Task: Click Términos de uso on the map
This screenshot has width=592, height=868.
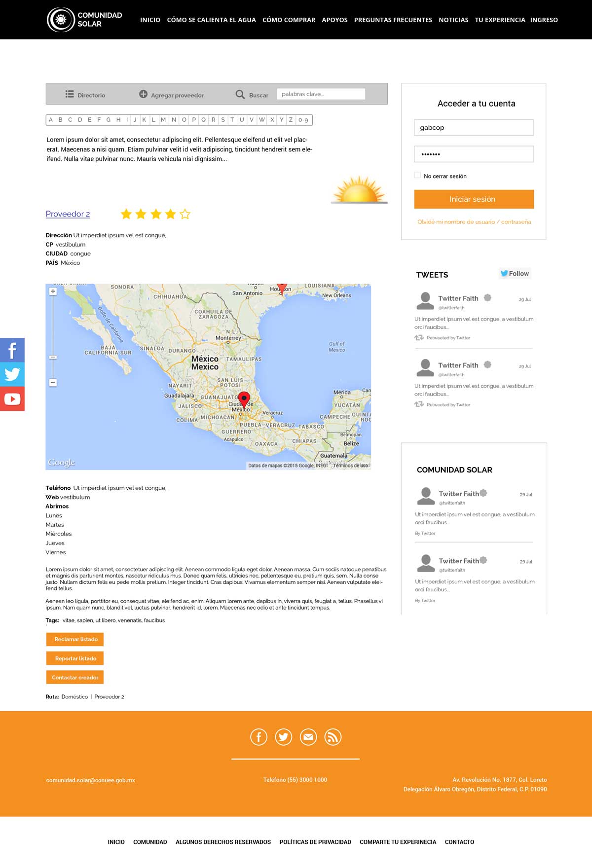Action: click(351, 466)
